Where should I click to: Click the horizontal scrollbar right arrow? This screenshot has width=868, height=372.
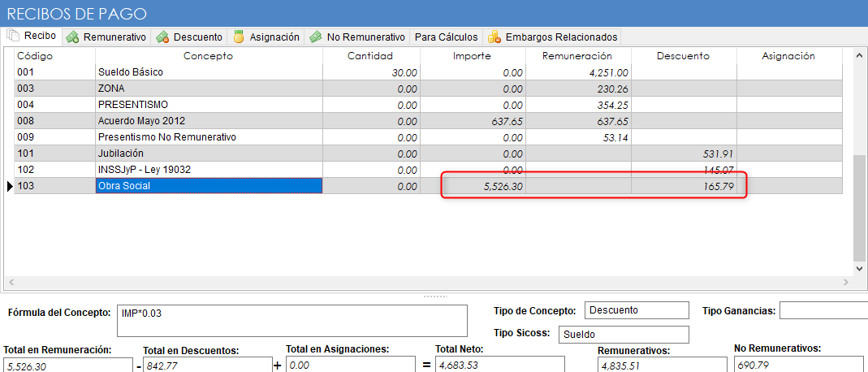point(846,283)
